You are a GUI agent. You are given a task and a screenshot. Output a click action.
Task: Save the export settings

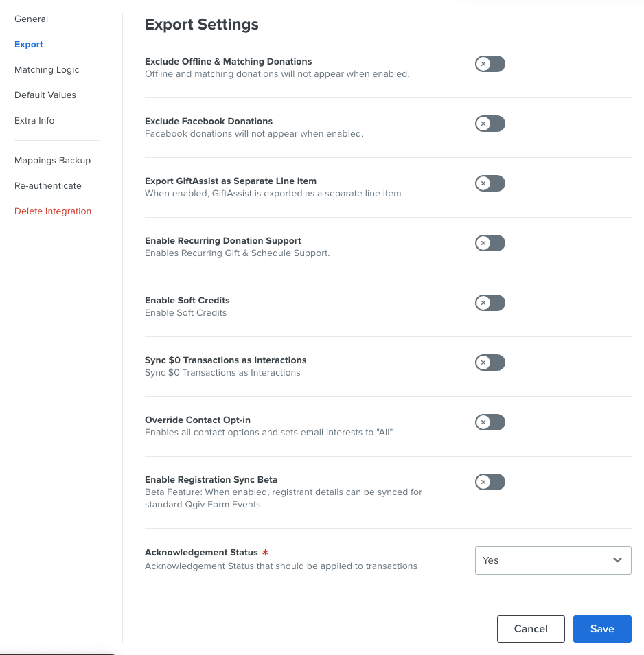tap(602, 629)
